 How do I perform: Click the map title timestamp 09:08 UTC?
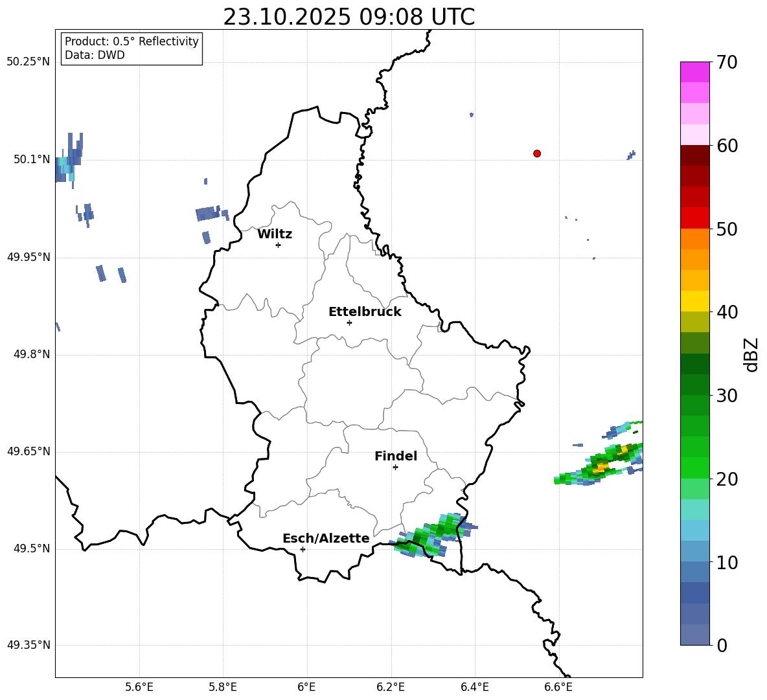(349, 17)
